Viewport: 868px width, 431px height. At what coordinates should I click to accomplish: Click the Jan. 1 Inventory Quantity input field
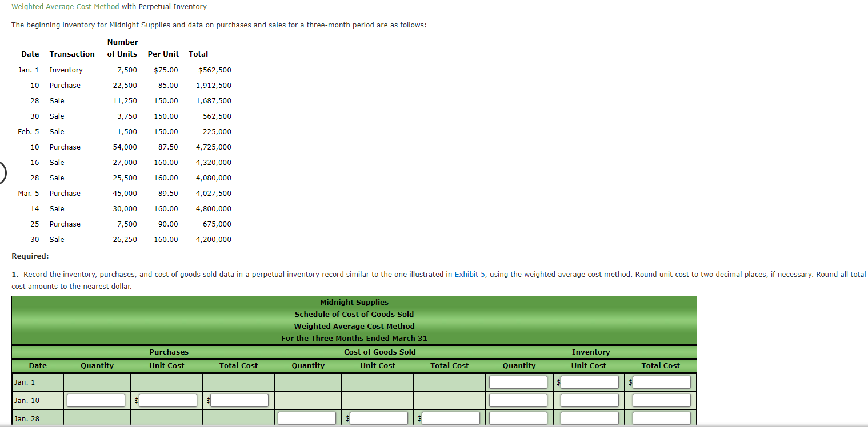[518, 382]
